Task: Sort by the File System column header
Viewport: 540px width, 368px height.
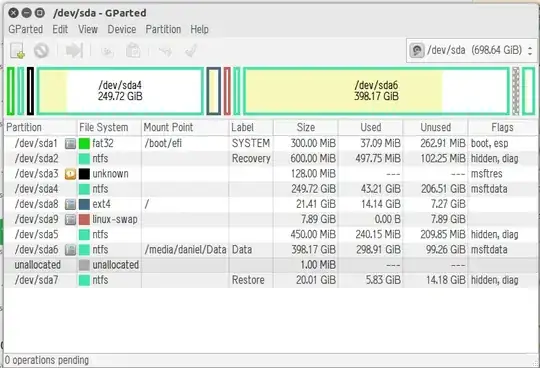Action: [109, 127]
